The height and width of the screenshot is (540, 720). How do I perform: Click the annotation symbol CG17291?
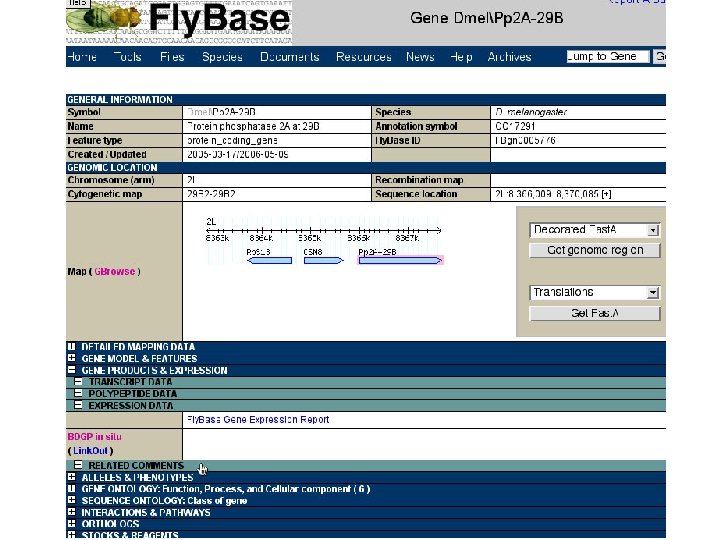515,126
